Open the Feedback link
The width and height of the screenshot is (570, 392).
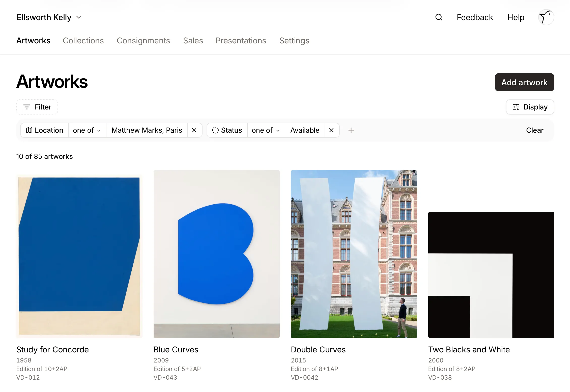[475, 17]
